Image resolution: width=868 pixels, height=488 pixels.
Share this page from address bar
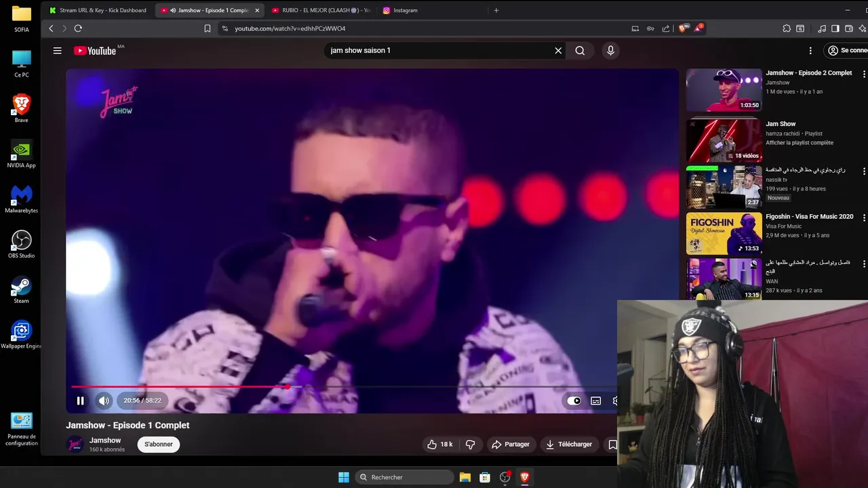[666, 28]
